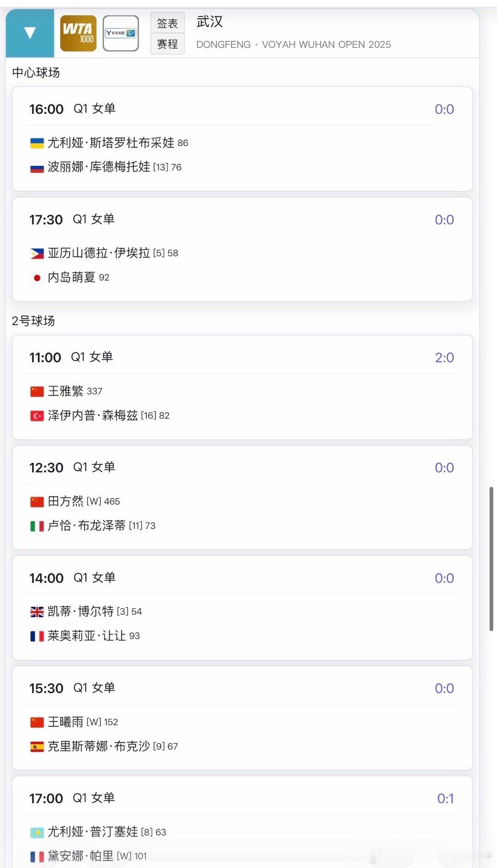
Task: Click the Japan flag beside 内岛萌夏
Action: click(37, 278)
